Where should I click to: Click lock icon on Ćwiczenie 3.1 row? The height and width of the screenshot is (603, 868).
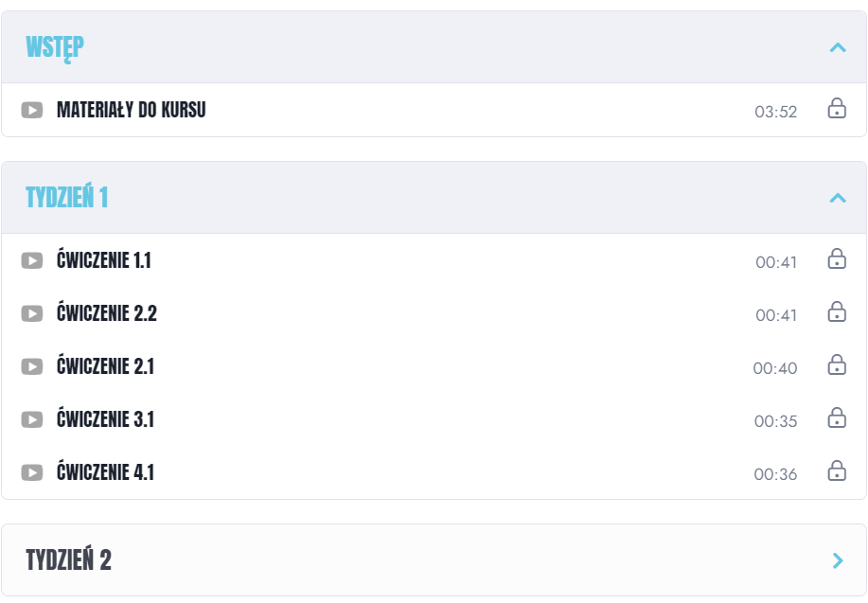point(837,417)
